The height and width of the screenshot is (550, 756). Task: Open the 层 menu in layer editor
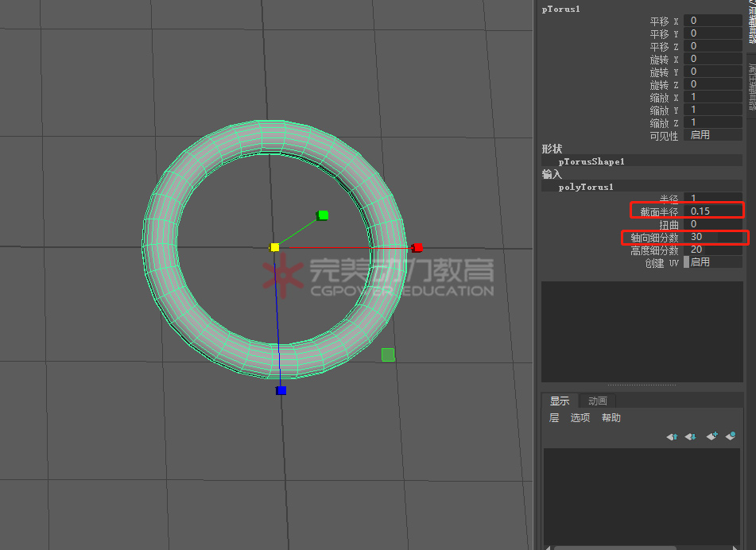[x=554, y=418]
